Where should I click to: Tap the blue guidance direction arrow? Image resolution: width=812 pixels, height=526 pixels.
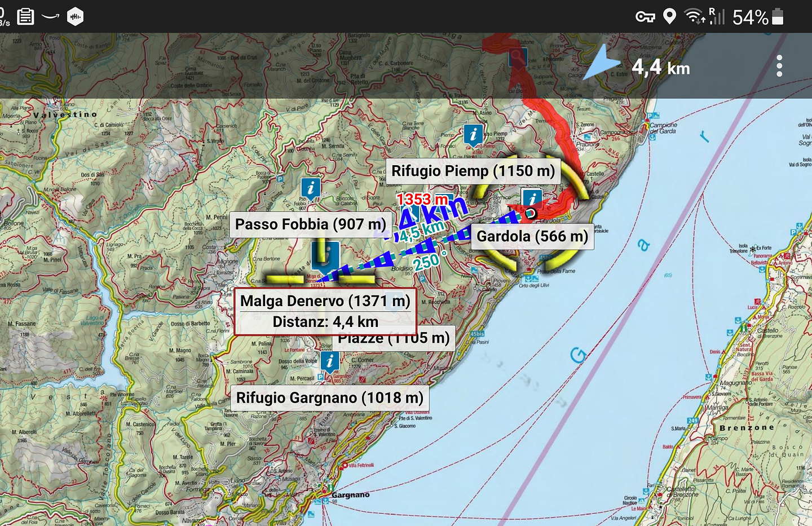coord(602,62)
